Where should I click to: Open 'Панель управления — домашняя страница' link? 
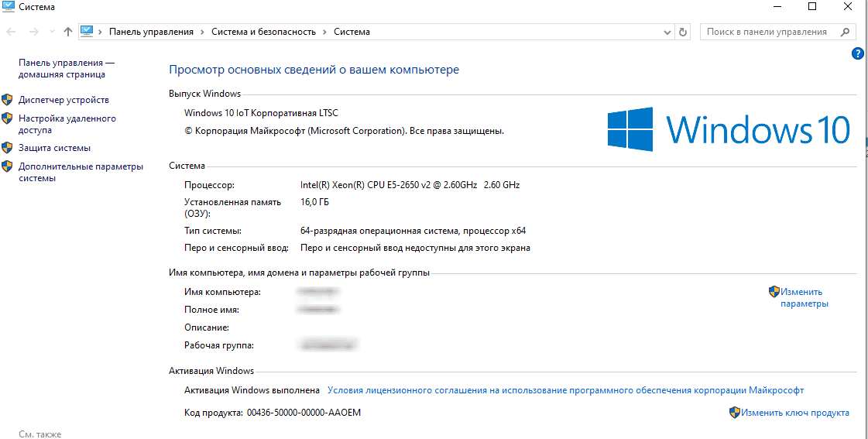click(67, 69)
